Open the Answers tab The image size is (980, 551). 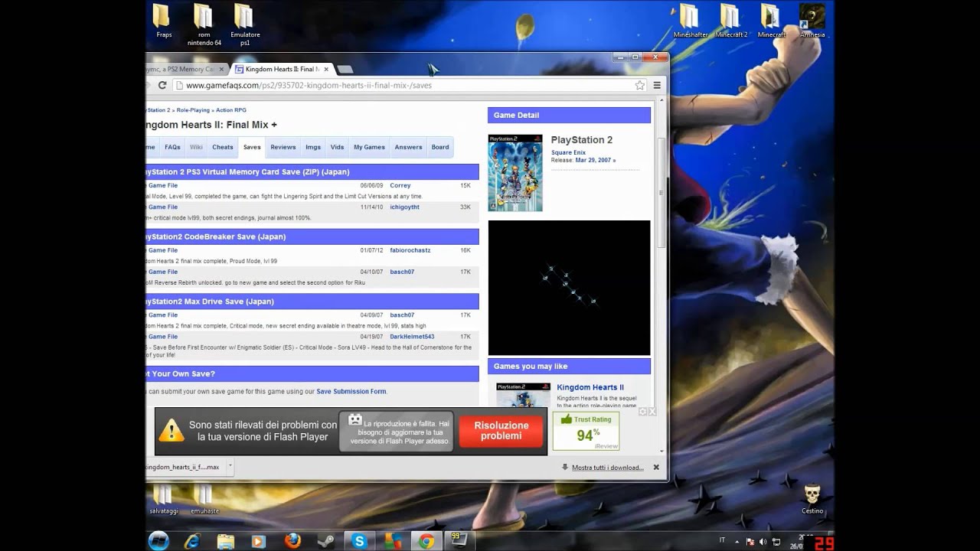coord(408,147)
